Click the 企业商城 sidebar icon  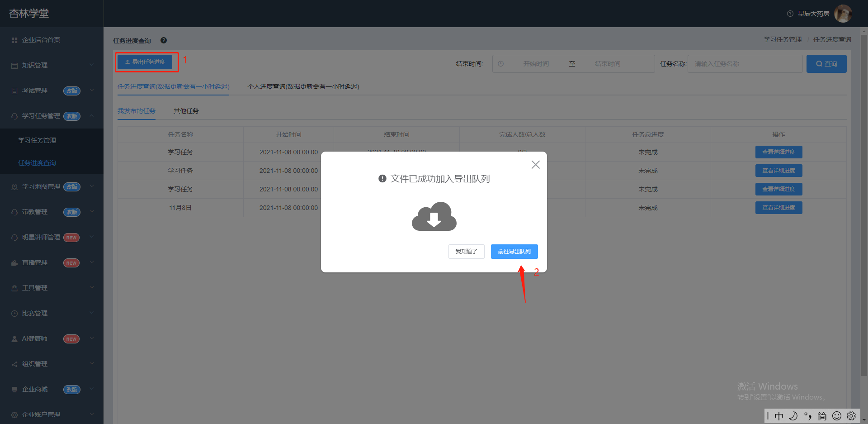14,390
